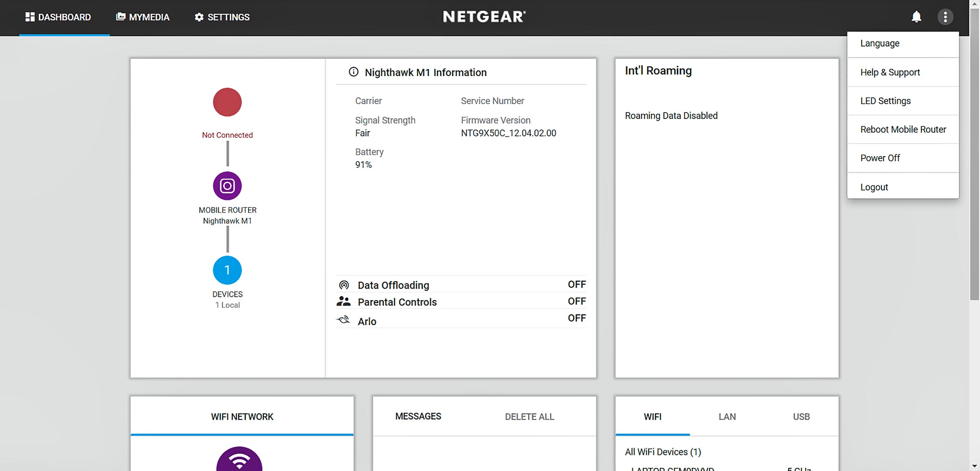Select the WIFI NETWORK tab

[x=242, y=417]
